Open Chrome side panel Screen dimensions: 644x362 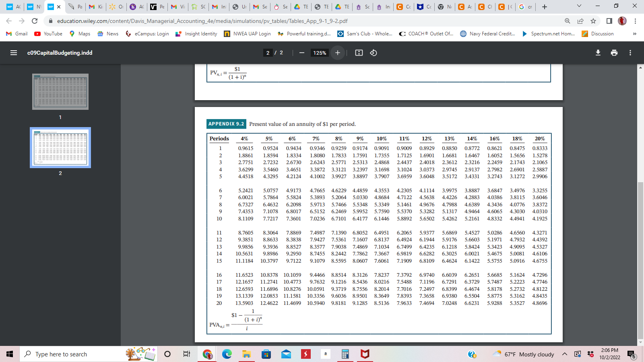point(609,21)
